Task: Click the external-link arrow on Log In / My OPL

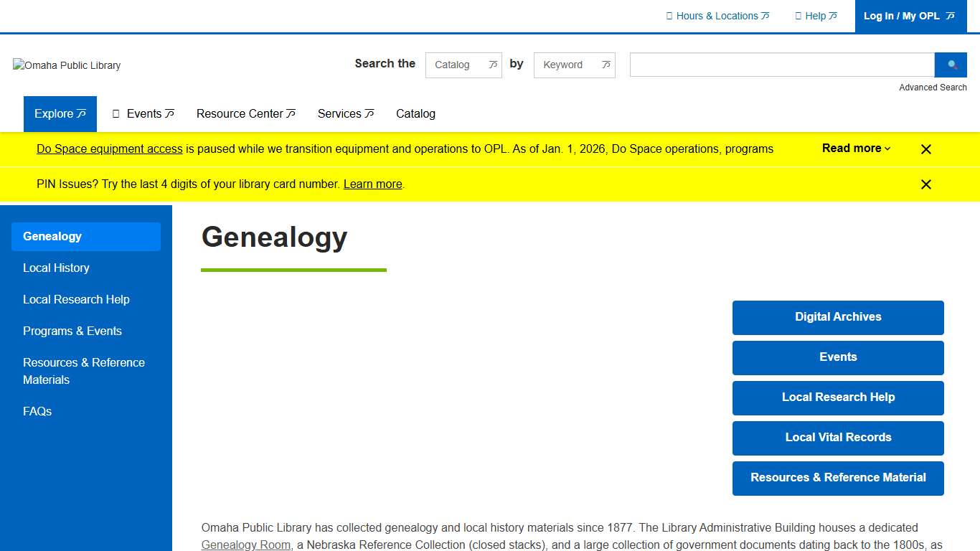Action: (951, 16)
